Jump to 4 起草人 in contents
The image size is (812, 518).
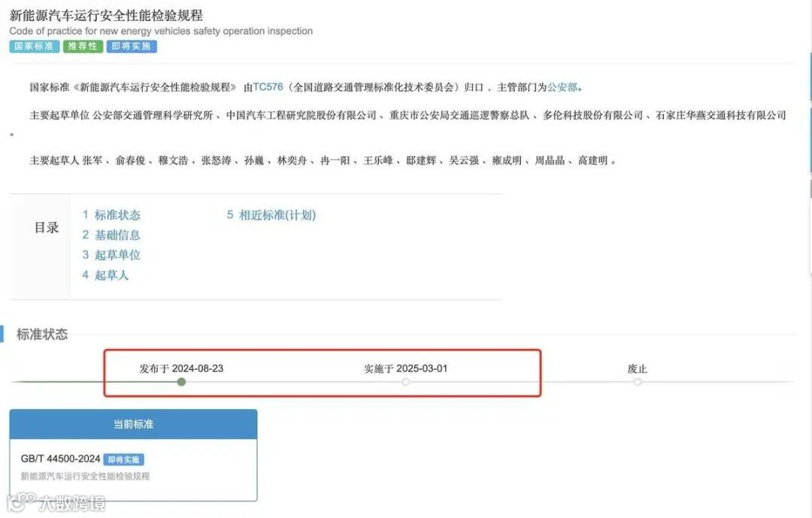click(105, 275)
